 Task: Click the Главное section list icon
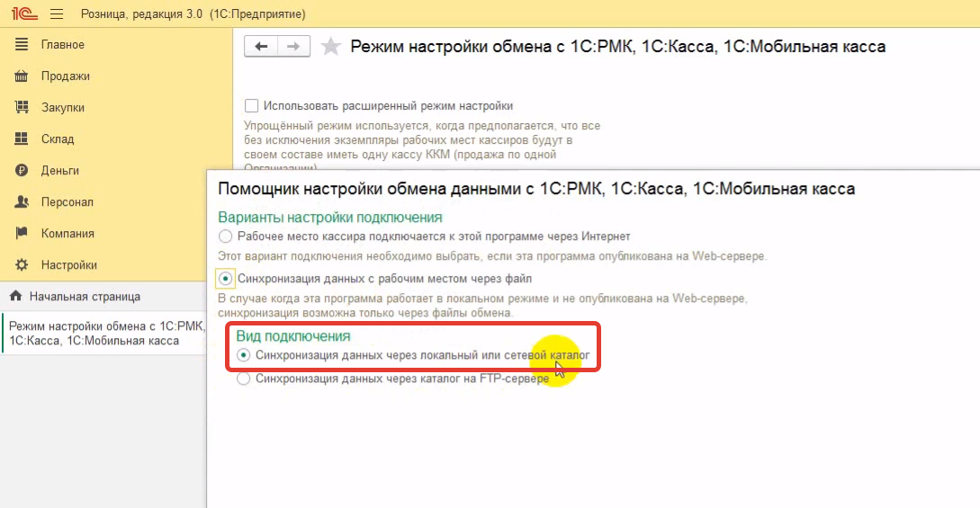[x=22, y=44]
